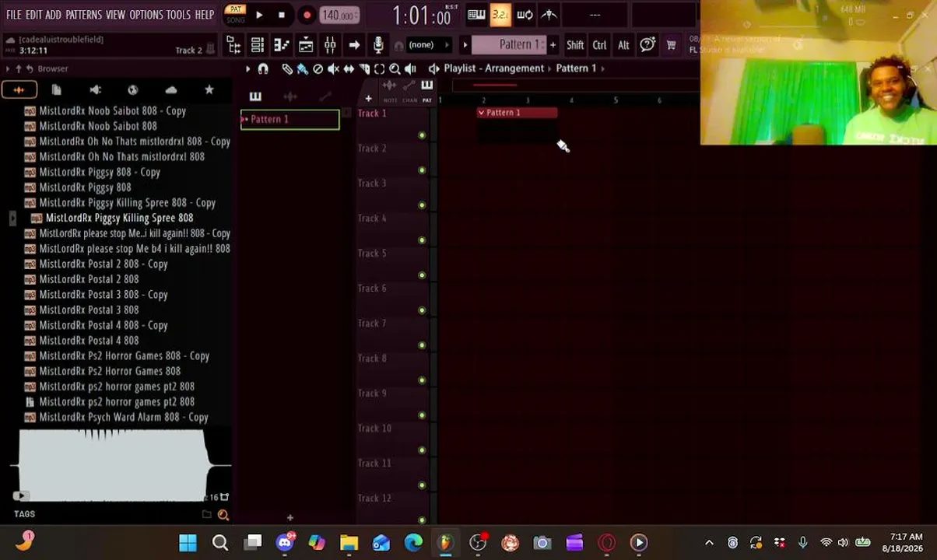Open the playlist options menu arrow
The image size is (937, 560).
click(x=247, y=68)
